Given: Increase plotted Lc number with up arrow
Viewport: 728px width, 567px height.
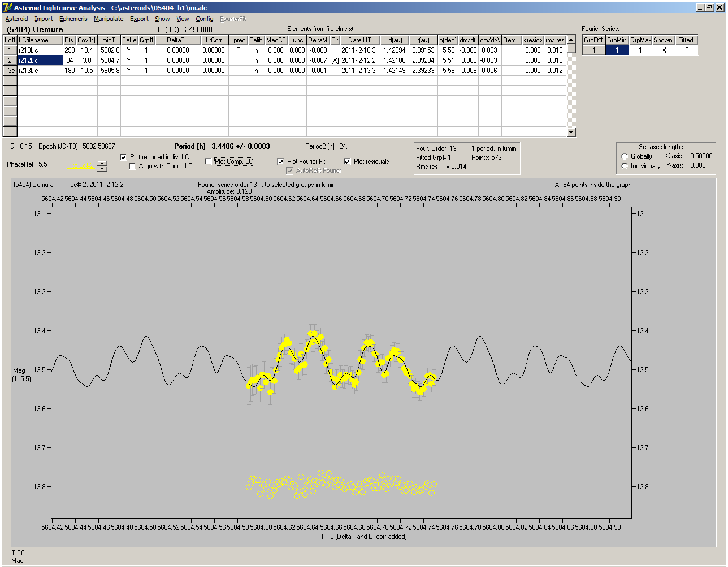Looking at the screenshot, I should pyautogui.click(x=102, y=163).
